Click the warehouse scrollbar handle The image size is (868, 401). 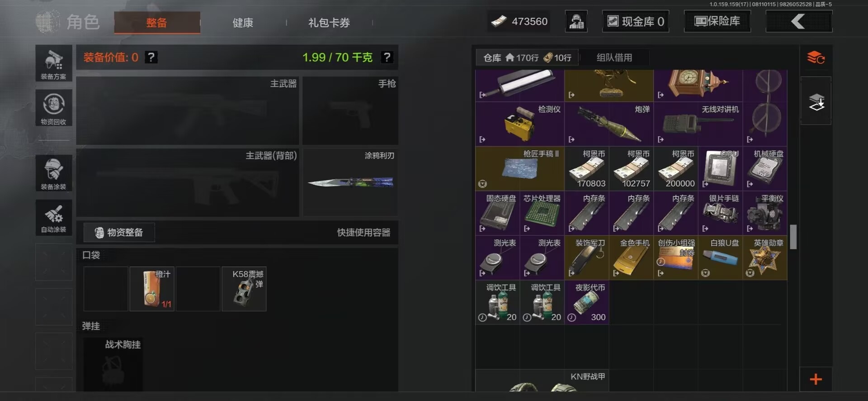coord(793,237)
